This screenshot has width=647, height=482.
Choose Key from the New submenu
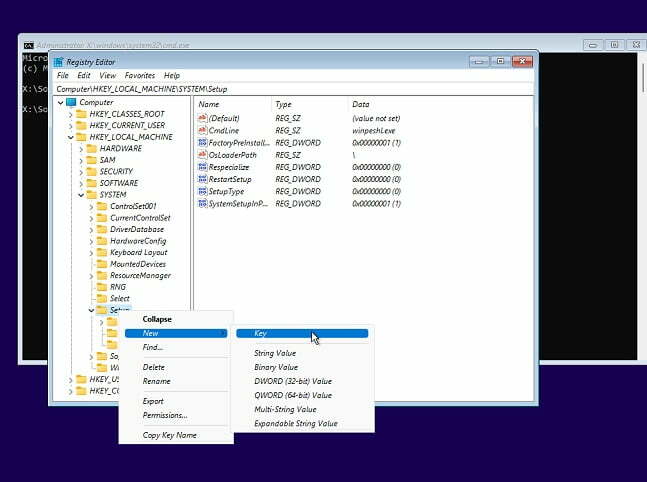coord(261,333)
